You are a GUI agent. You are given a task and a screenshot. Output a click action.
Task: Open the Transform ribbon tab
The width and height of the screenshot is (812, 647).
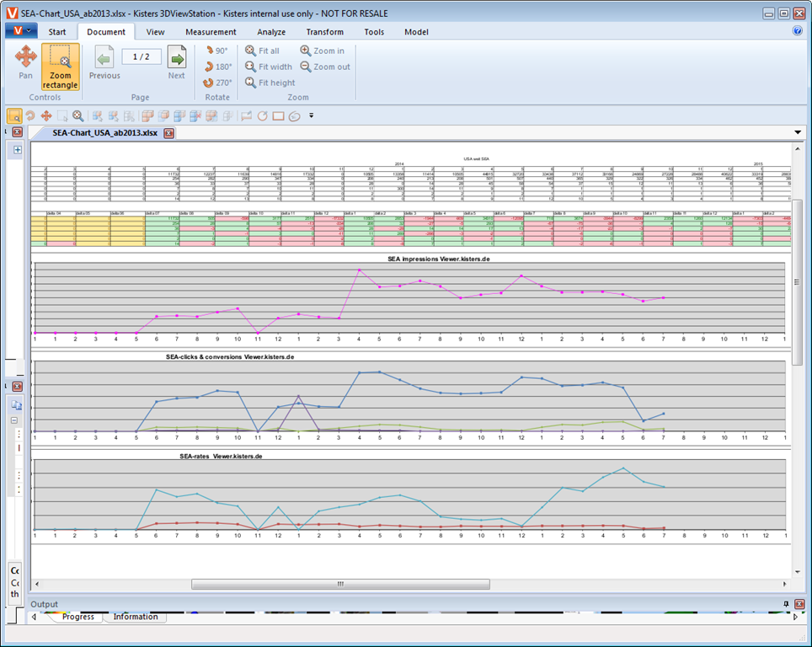(x=324, y=32)
